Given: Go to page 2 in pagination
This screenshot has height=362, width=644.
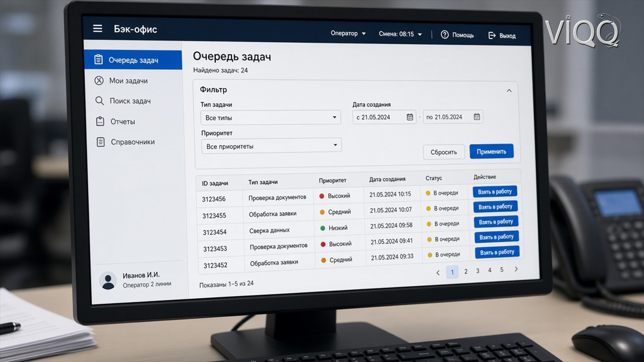Looking at the screenshot, I should [x=466, y=271].
